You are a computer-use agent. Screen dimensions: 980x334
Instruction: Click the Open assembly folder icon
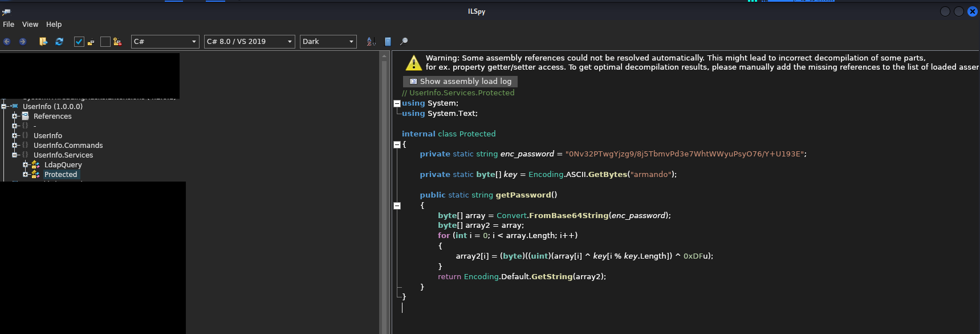point(43,42)
